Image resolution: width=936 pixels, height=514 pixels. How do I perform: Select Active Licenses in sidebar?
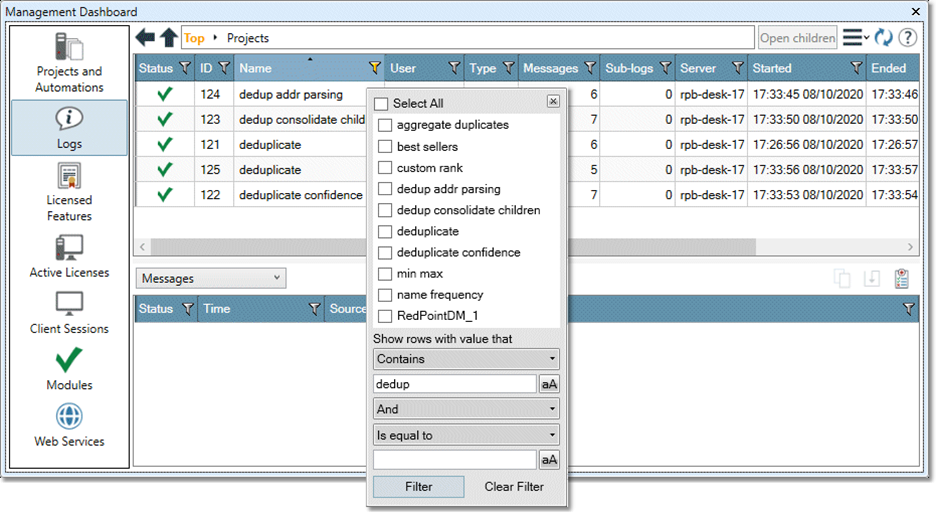click(x=69, y=256)
